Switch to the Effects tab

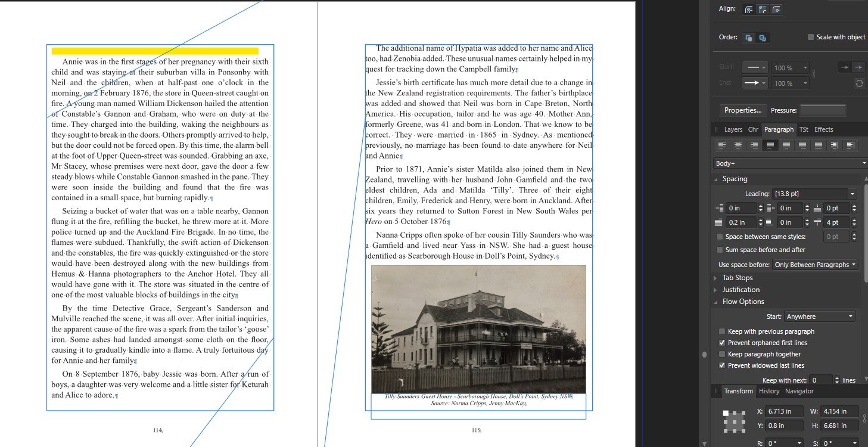[823, 129]
